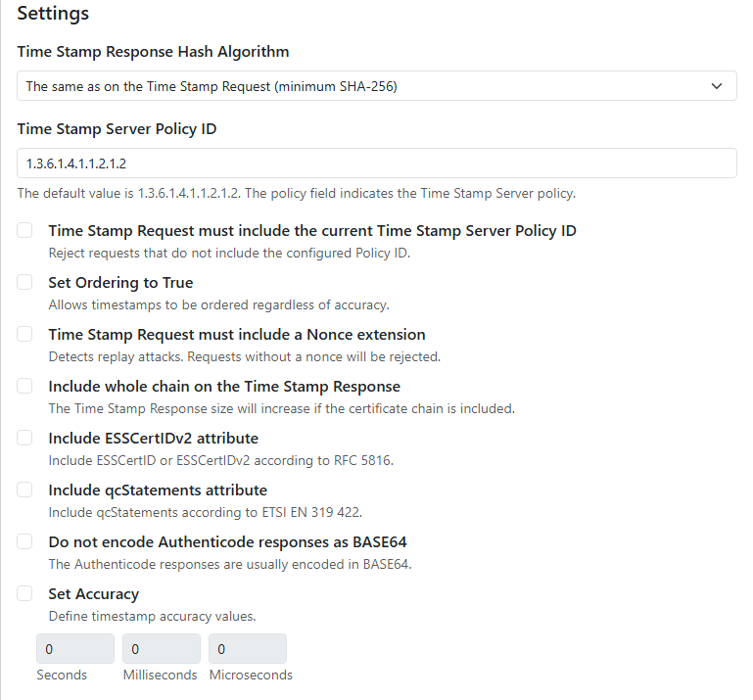
Task: Enable Include whole chain on Time Stamp Response
Action: point(24,386)
